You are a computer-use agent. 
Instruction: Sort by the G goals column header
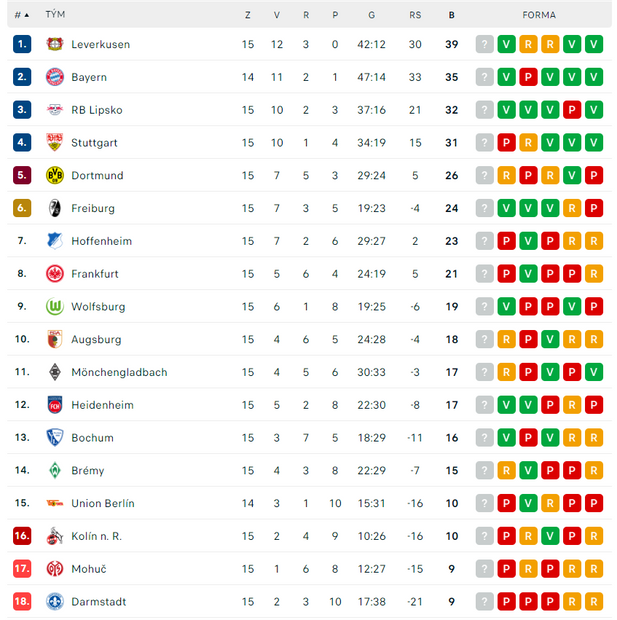(372, 15)
